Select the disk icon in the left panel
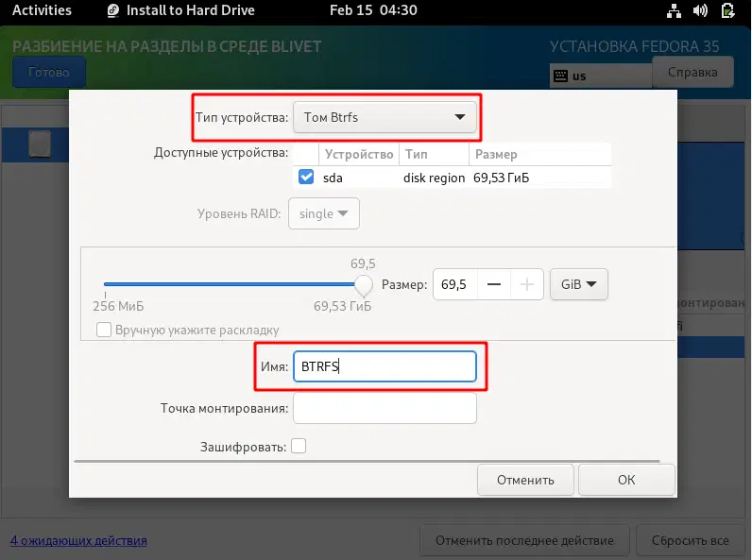752x560 pixels. coord(40,144)
